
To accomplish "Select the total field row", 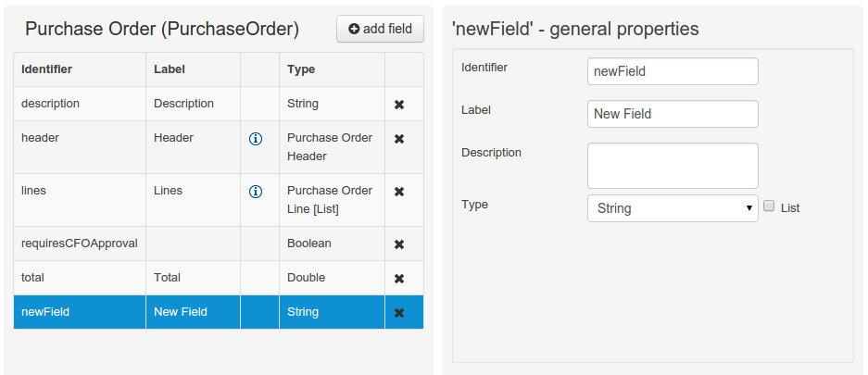I will (x=79, y=278).
